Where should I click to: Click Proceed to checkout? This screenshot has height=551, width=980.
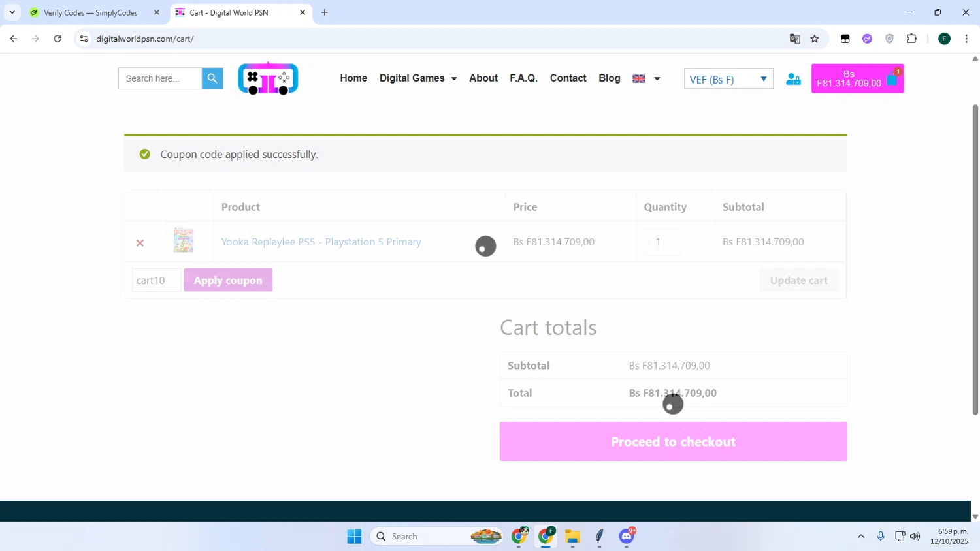click(673, 441)
